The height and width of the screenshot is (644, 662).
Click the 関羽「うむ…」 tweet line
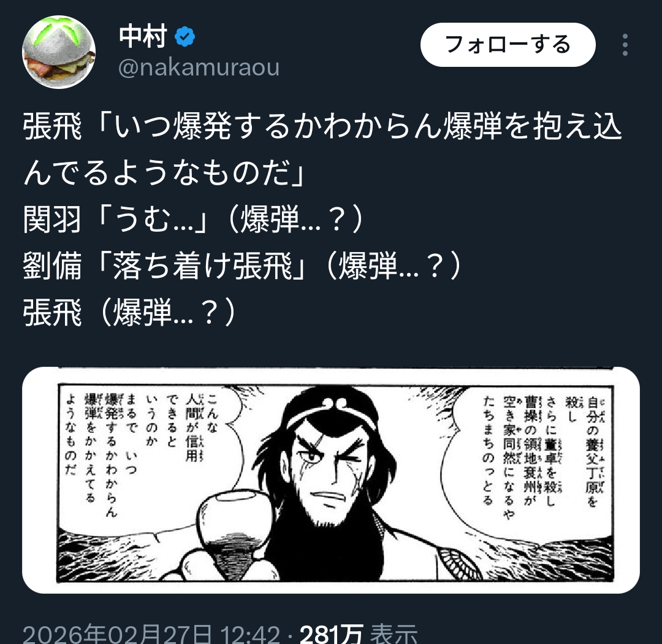click(193, 220)
